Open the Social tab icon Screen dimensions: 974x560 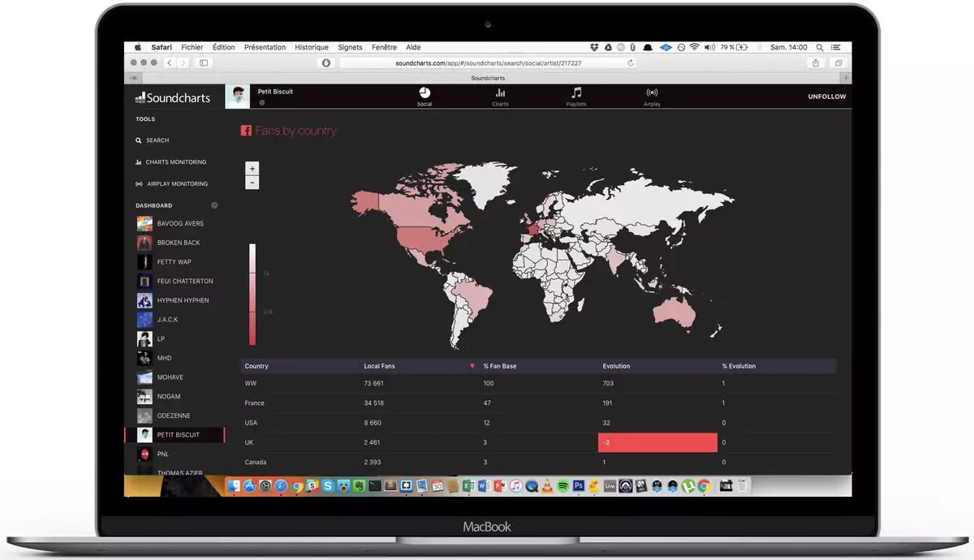click(x=425, y=93)
